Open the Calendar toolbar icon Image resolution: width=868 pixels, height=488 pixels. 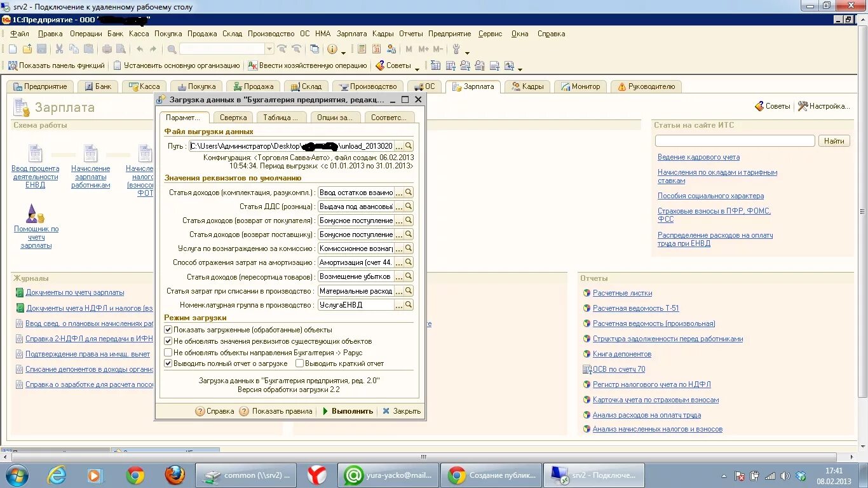pyautogui.click(x=377, y=49)
